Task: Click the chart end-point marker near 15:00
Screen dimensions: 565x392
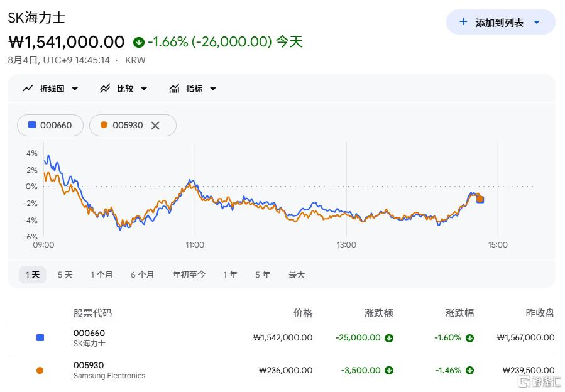Action: [480, 199]
